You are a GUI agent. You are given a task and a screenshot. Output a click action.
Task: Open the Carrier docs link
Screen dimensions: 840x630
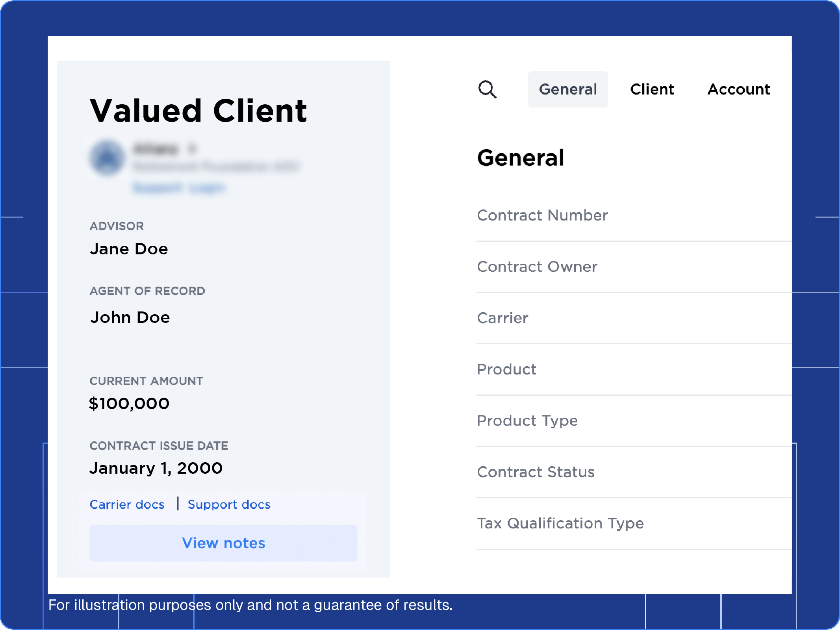[127, 504]
